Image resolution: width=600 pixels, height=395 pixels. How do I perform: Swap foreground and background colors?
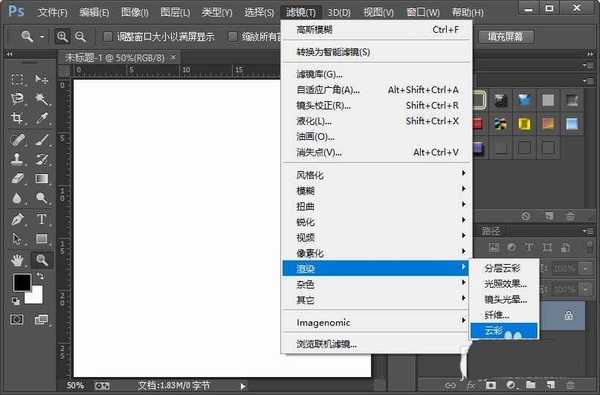(x=40, y=276)
